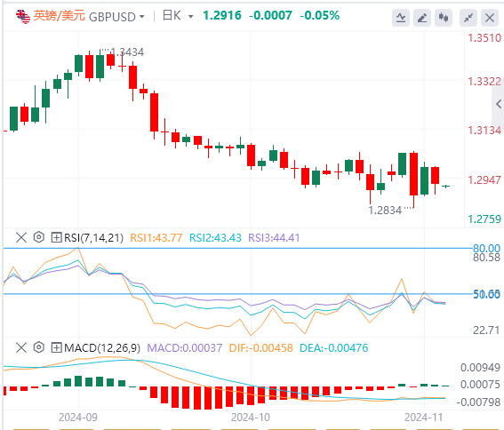The height and width of the screenshot is (430, 504).
Task: Click the DIF:-0.00458 value
Action: pyautogui.click(x=261, y=347)
